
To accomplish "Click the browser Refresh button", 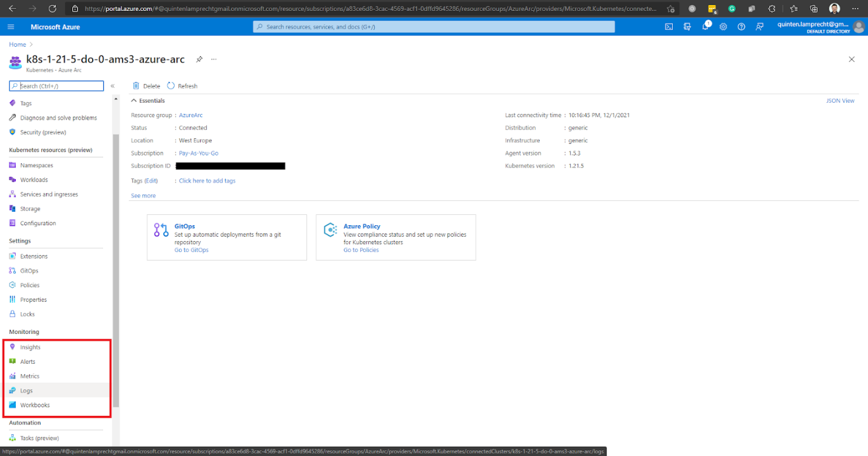I will (x=52, y=9).
